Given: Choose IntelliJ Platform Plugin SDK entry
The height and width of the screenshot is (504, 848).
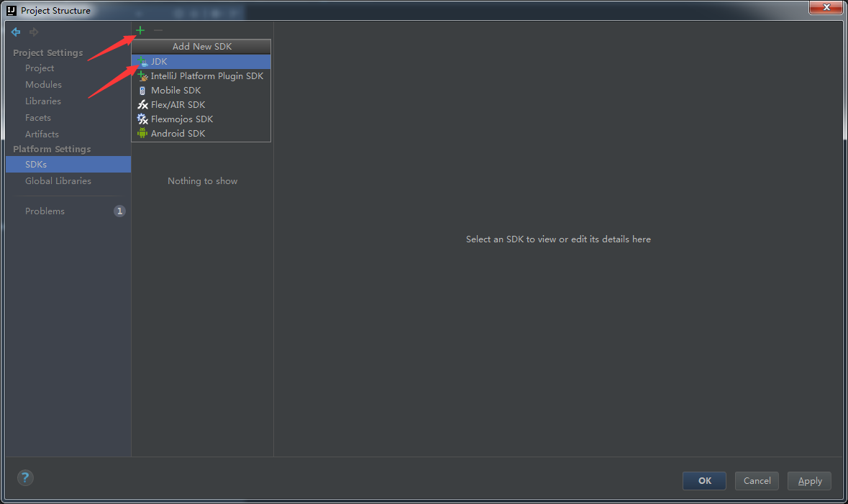Looking at the screenshot, I should click(201, 76).
